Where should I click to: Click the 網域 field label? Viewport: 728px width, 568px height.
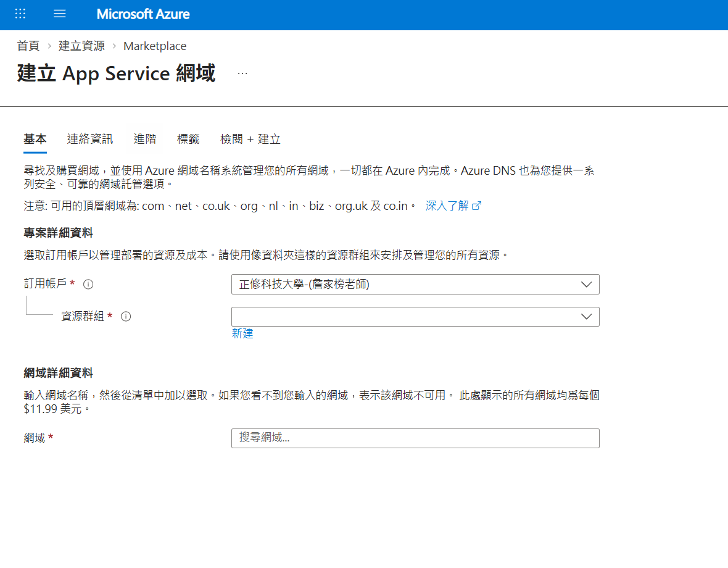[35, 438]
